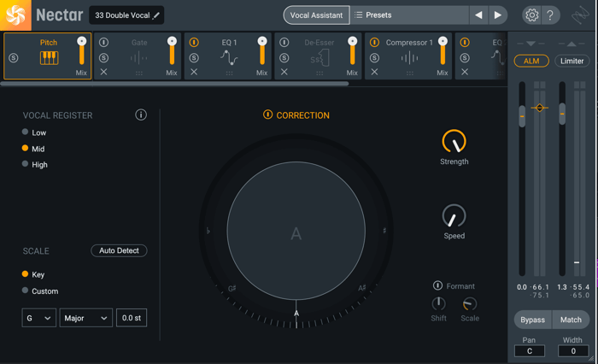Click the iZotope Nectar logo icon
Image resolution: width=598 pixels, height=364 pixels.
(x=15, y=15)
